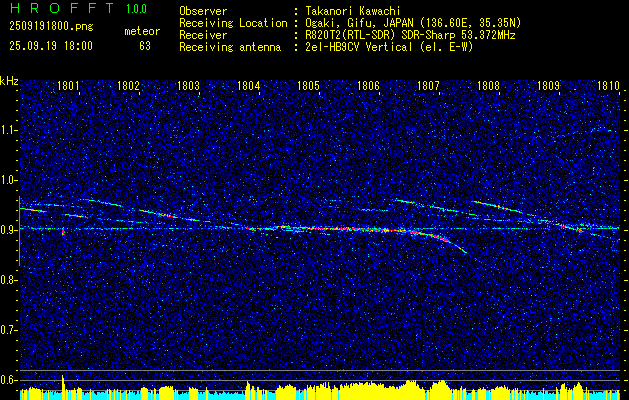The height and width of the screenshot is (400, 629).
Task: Click the Receiving antenna 2el-HB9CV line
Action: coord(390,47)
